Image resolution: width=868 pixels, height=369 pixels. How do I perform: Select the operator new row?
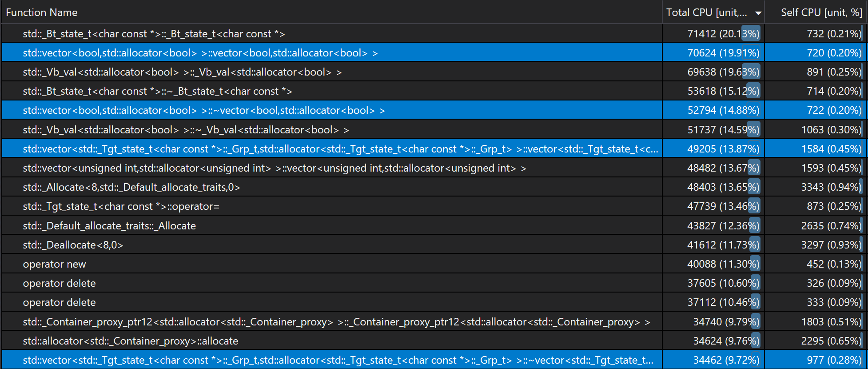point(54,264)
